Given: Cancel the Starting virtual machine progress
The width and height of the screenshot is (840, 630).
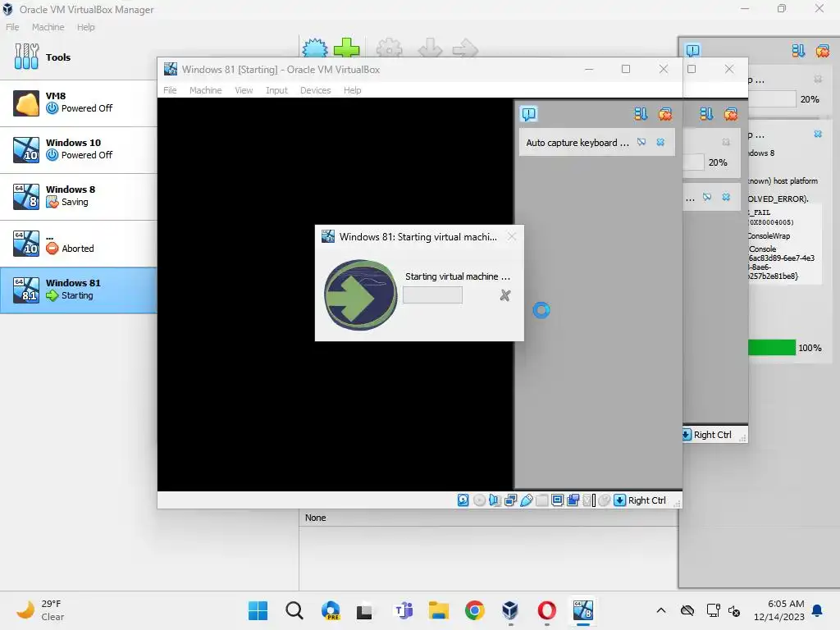Looking at the screenshot, I should [504, 295].
